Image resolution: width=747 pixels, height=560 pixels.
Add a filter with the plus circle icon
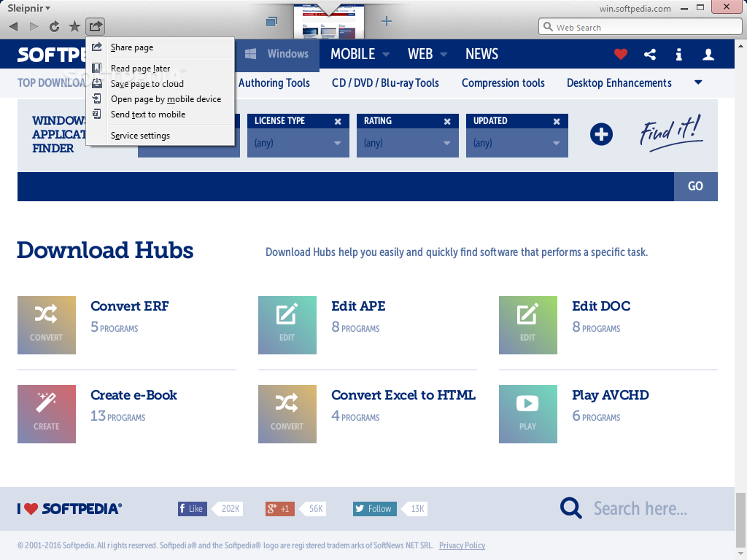[601, 134]
